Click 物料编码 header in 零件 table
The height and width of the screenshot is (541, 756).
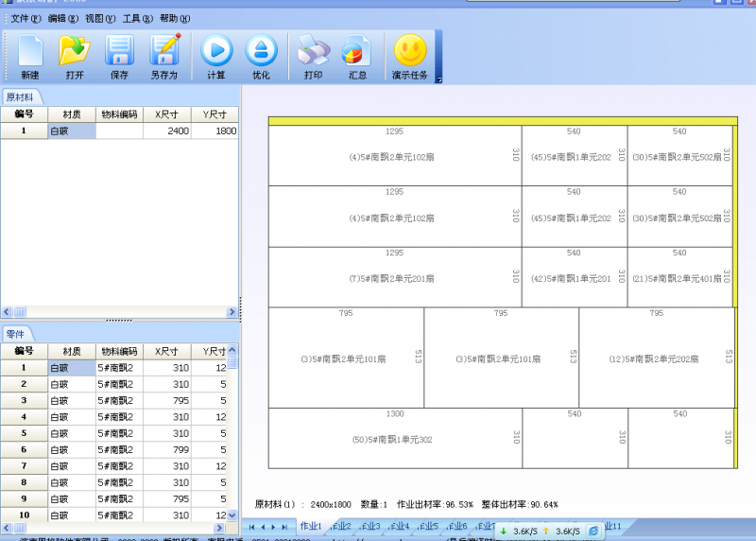pos(119,351)
